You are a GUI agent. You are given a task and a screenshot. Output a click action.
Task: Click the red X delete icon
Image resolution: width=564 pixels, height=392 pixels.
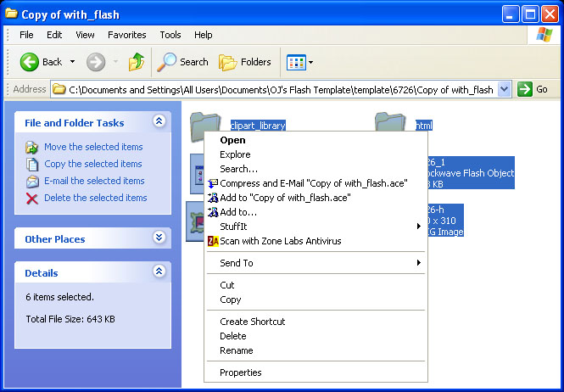pos(32,198)
